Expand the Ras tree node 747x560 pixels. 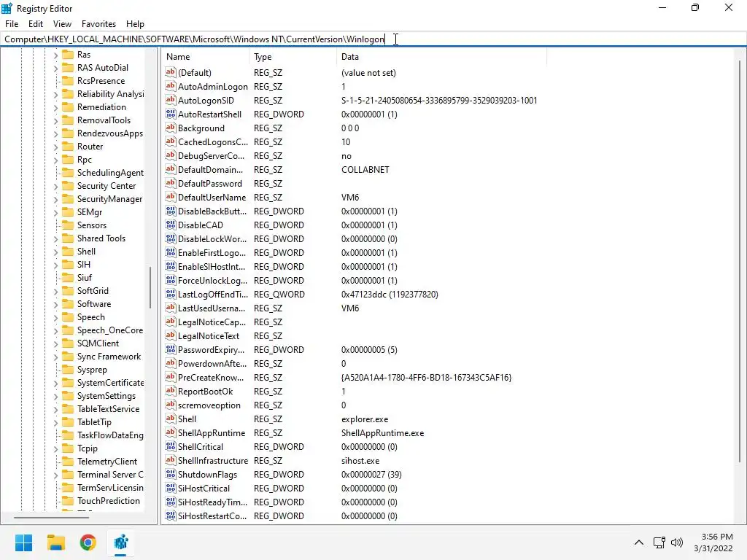[x=55, y=55]
